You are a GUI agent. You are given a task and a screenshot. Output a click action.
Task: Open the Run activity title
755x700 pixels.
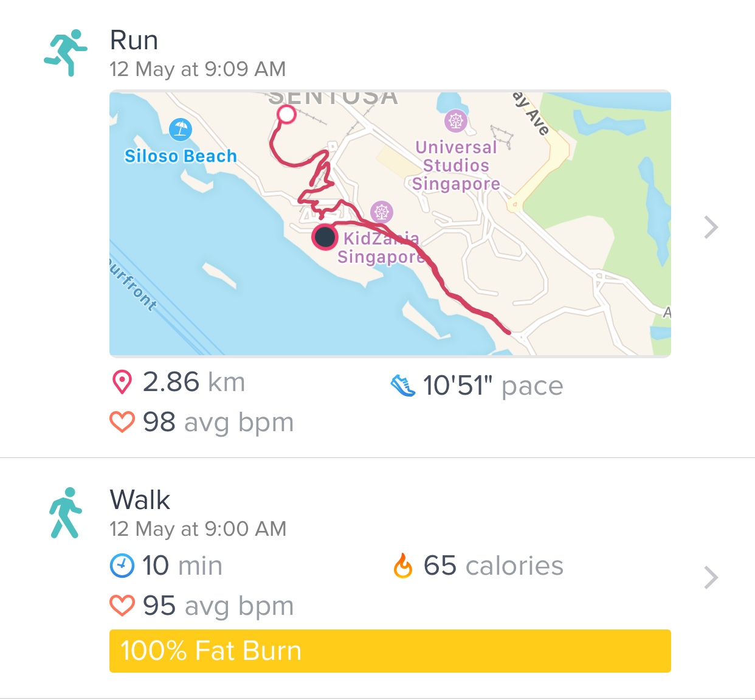(x=134, y=41)
